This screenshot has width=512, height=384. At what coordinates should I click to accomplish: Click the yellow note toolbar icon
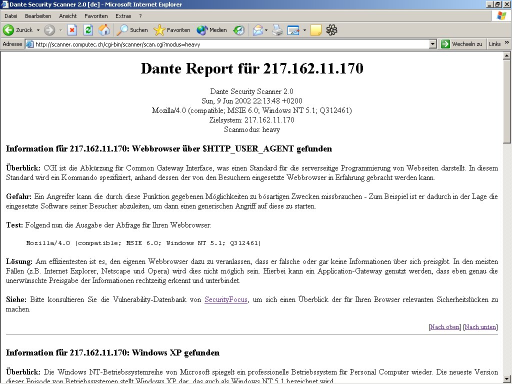pyautogui.click(x=316, y=30)
